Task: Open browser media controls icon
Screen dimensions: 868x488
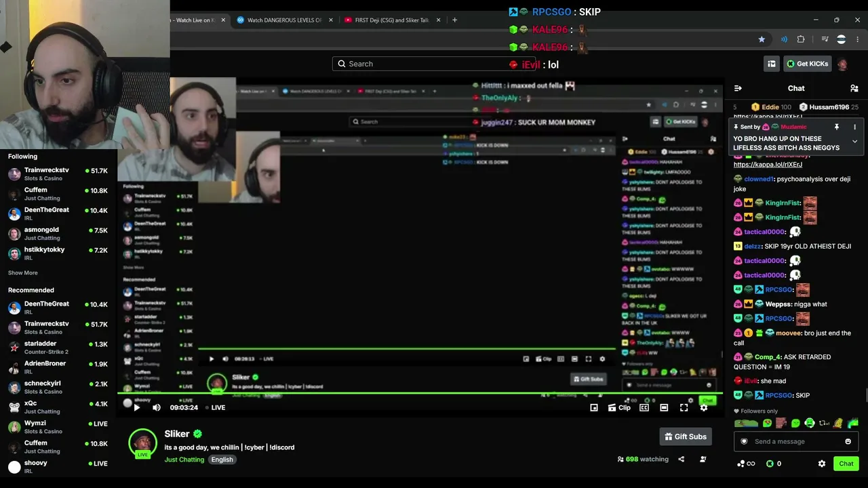Action: pyautogui.click(x=825, y=39)
